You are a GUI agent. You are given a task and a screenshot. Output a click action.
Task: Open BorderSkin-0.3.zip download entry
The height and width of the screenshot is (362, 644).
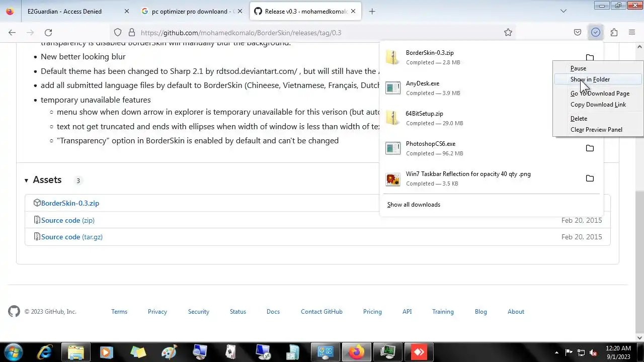click(480, 57)
